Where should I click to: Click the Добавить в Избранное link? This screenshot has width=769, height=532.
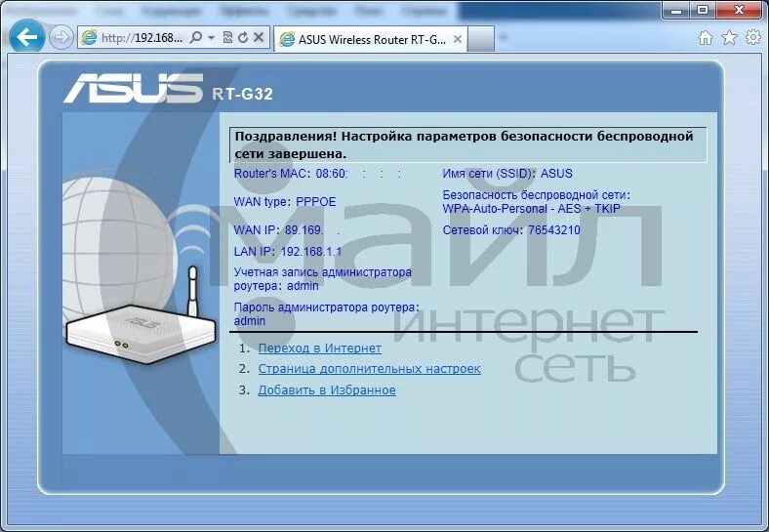(x=327, y=390)
